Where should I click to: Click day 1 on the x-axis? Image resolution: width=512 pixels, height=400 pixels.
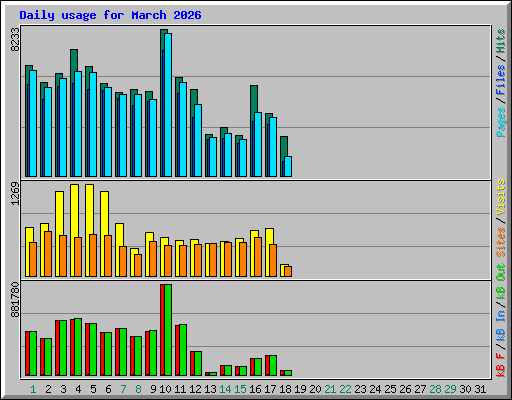coord(33,389)
